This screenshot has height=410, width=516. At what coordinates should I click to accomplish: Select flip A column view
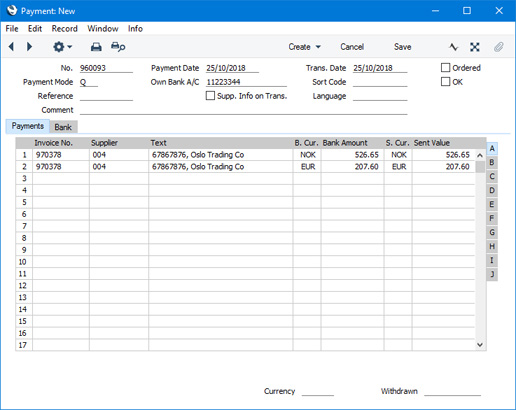pos(492,149)
